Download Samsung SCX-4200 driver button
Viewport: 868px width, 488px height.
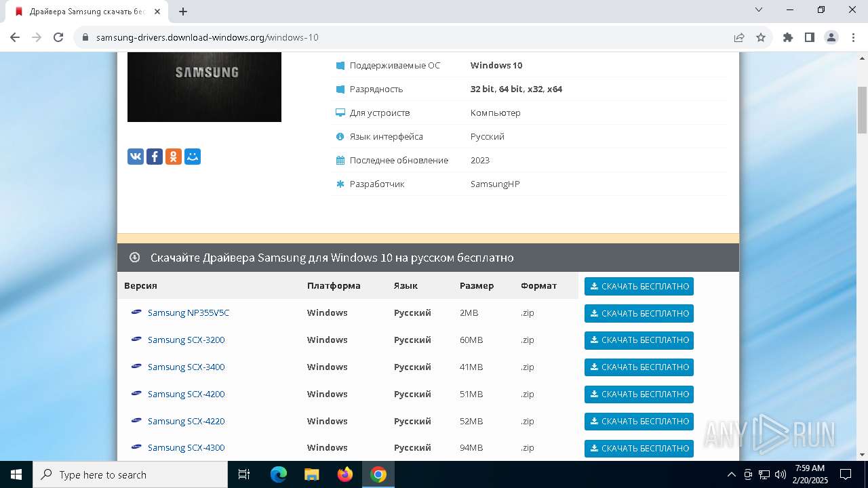click(639, 394)
